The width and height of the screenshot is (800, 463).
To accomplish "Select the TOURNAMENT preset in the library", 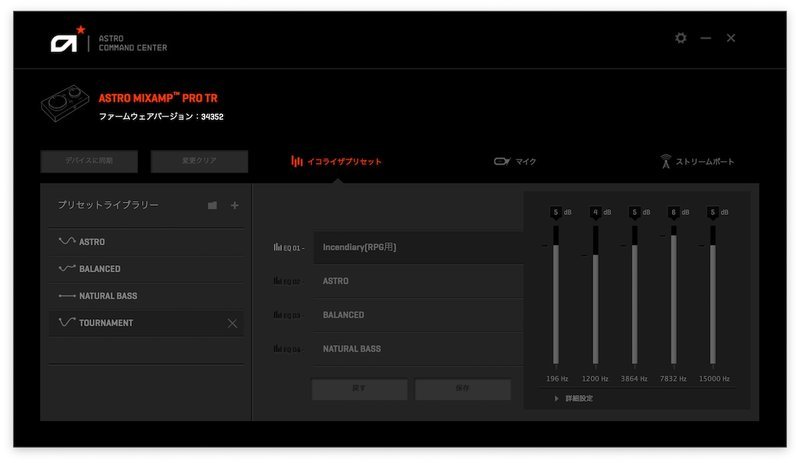I will (x=146, y=323).
